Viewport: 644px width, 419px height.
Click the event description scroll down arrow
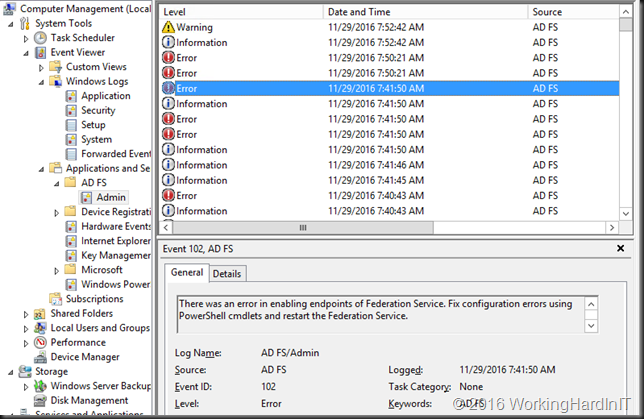pyautogui.click(x=591, y=326)
